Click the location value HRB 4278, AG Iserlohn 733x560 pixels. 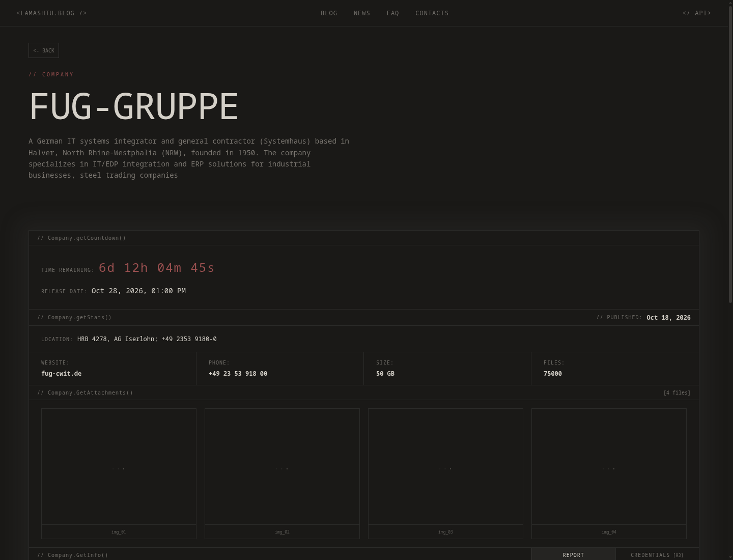pos(147,339)
